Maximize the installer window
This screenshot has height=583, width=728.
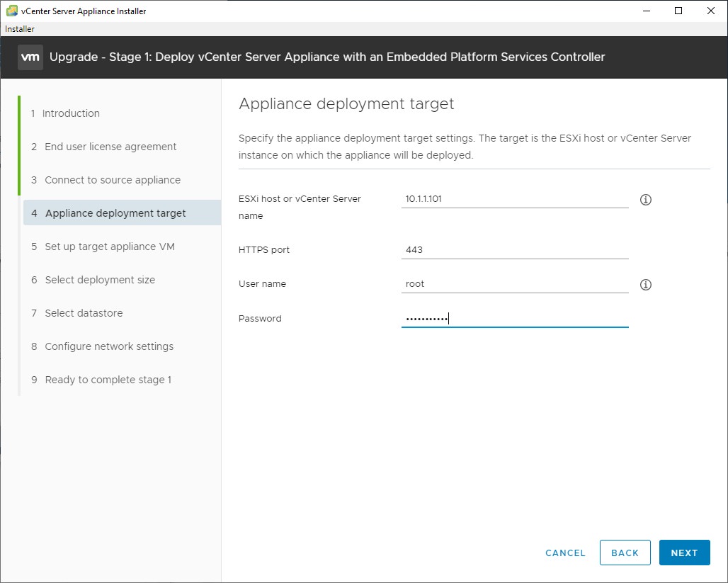tap(678, 11)
